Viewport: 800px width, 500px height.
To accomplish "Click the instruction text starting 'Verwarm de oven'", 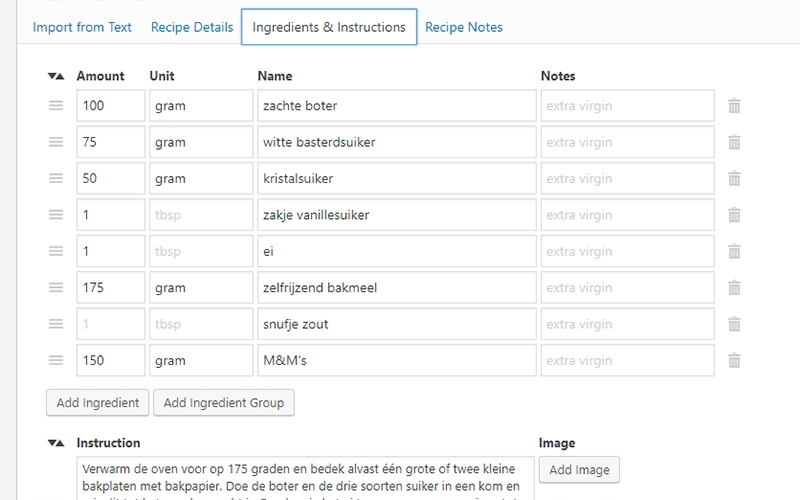I will pyautogui.click(x=306, y=479).
